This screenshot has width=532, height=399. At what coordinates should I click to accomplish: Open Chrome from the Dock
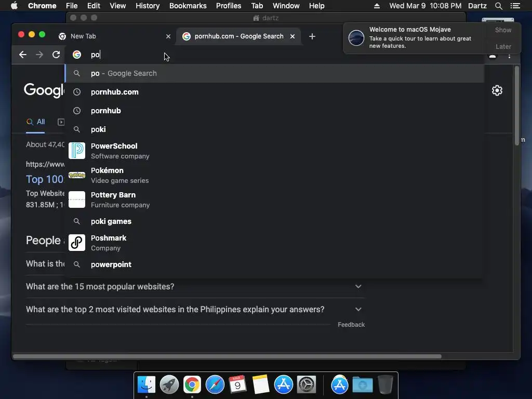click(192, 385)
